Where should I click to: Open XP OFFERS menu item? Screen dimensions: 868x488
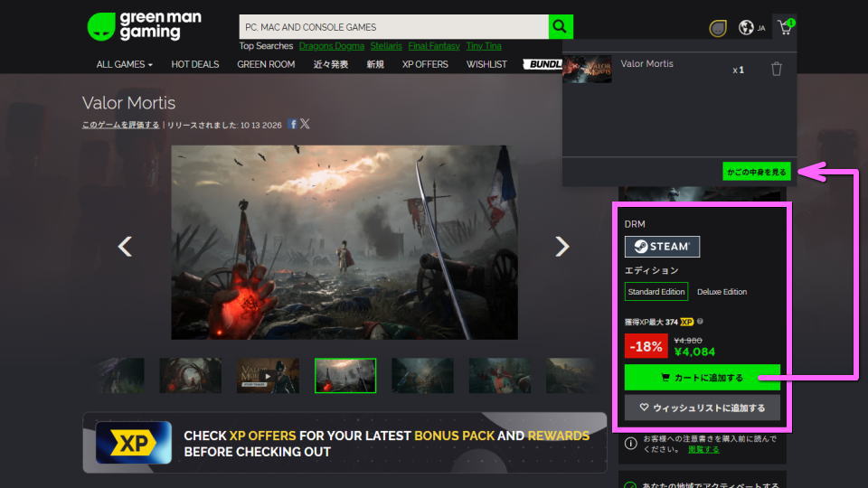[x=425, y=64]
